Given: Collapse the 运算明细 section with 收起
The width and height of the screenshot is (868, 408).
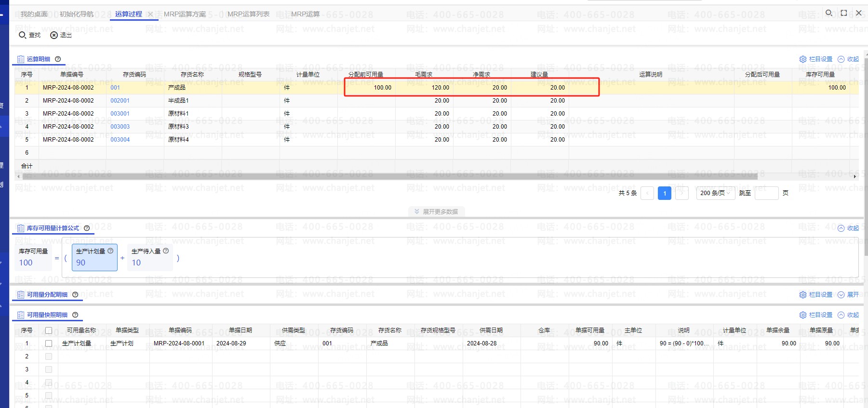Looking at the screenshot, I should [848, 59].
